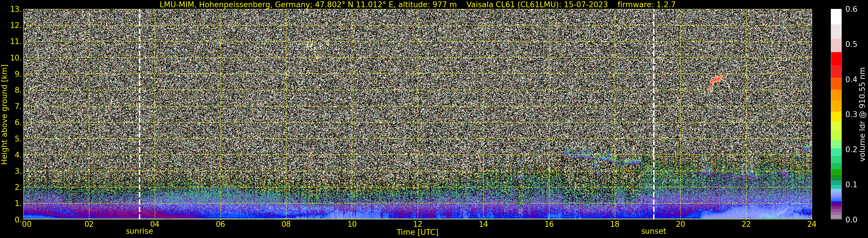Click the y-axis tick label '12.'
868x238 pixels.
pos(16,26)
